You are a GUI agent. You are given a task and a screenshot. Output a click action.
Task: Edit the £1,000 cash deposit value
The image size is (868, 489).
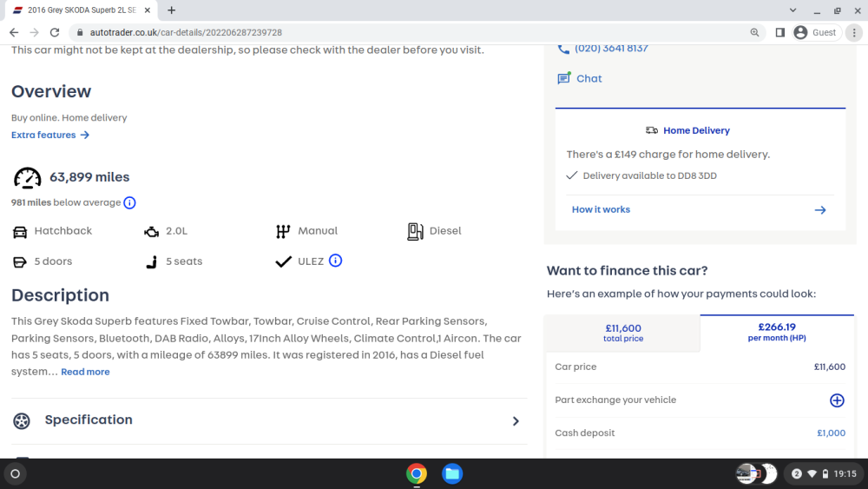831,433
